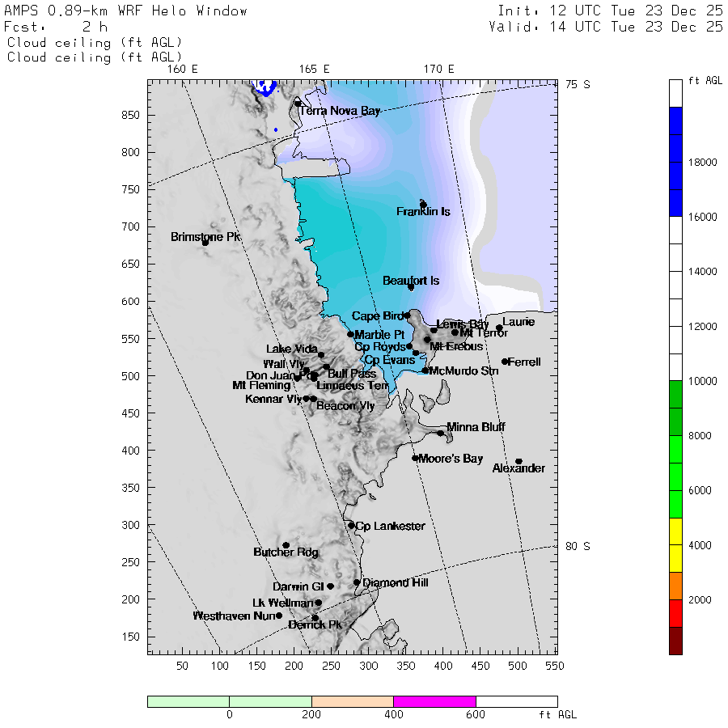
Task: Click the peach 200-400 ft legend segment
Action: tap(353, 701)
